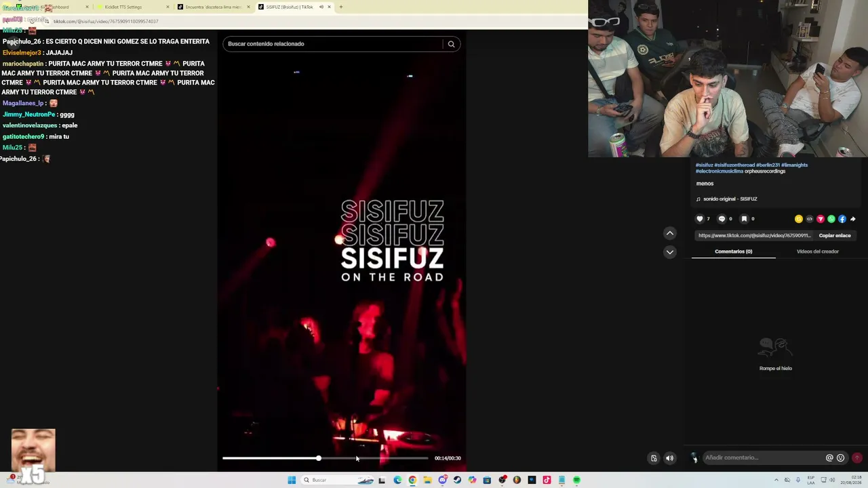Mute the video with the speaker icon
This screenshot has width=868, height=488.
669,458
